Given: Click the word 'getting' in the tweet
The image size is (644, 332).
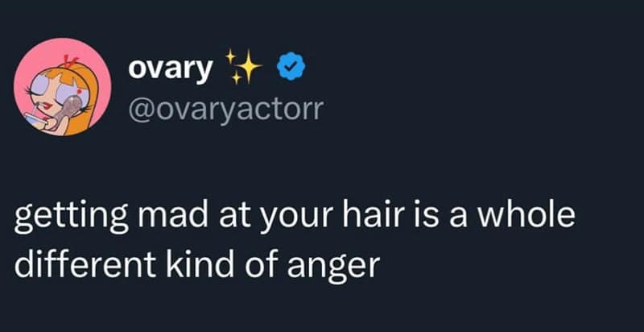Looking at the screenshot, I should 71,218.
